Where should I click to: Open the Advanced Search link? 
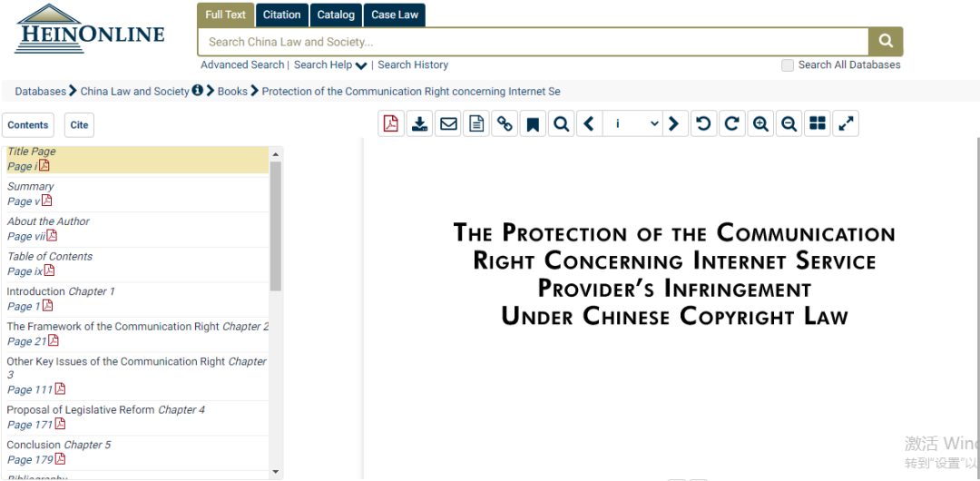tap(242, 65)
